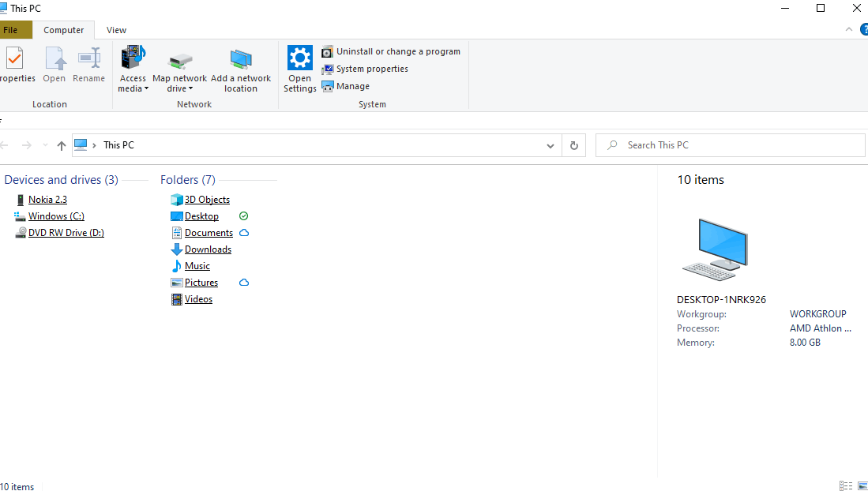Click Manage in System group
Image resolution: width=868 pixels, height=491 pixels.
pyautogui.click(x=345, y=86)
